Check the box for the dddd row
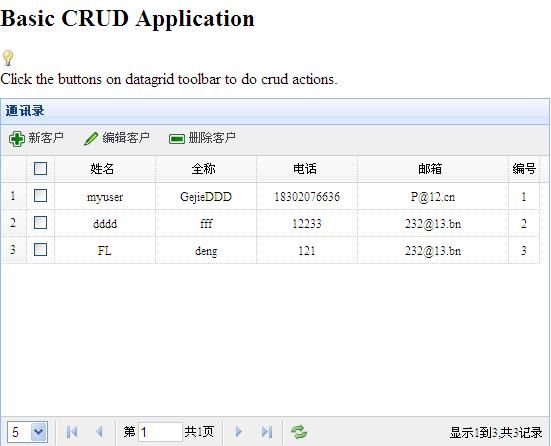551x446 pixels. 40,222
